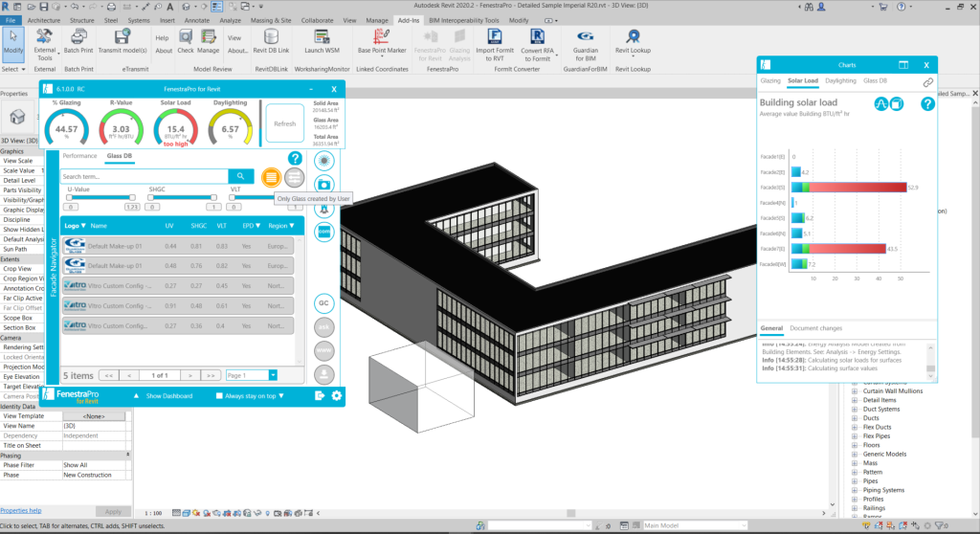This screenshot has height=534, width=980.
Task: Open FenestraPro help question mark
Action: point(295,158)
